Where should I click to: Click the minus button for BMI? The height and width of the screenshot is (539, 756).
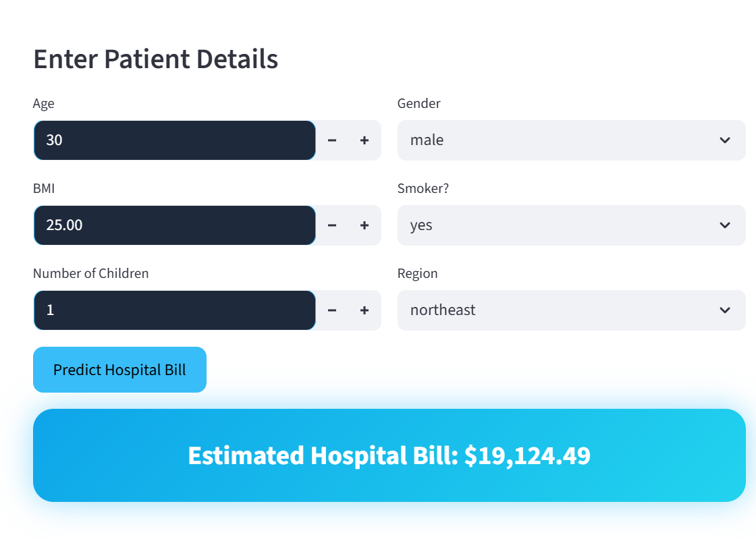click(331, 225)
